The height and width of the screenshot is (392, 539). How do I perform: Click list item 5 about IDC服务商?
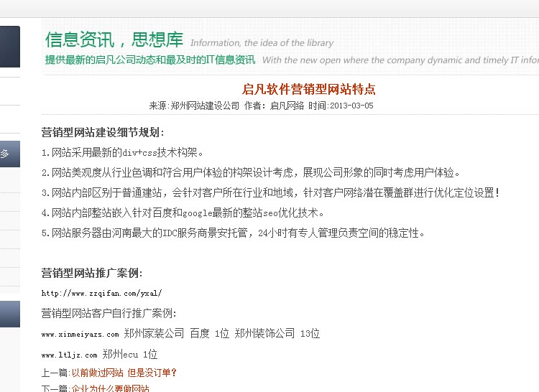coord(233,233)
